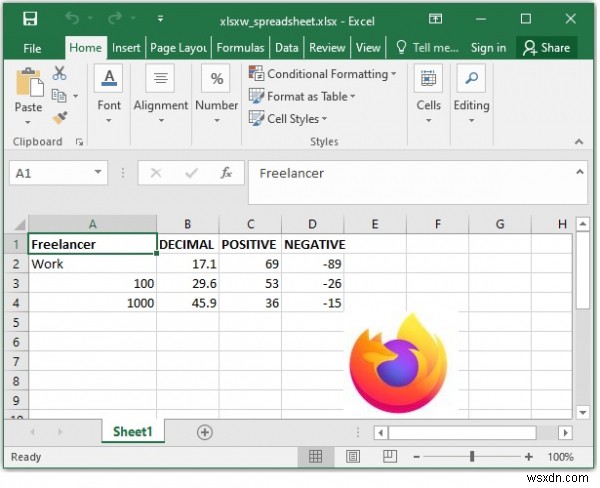600x488 pixels.
Task: Switch to the Home tab
Action: pyautogui.click(x=86, y=48)
